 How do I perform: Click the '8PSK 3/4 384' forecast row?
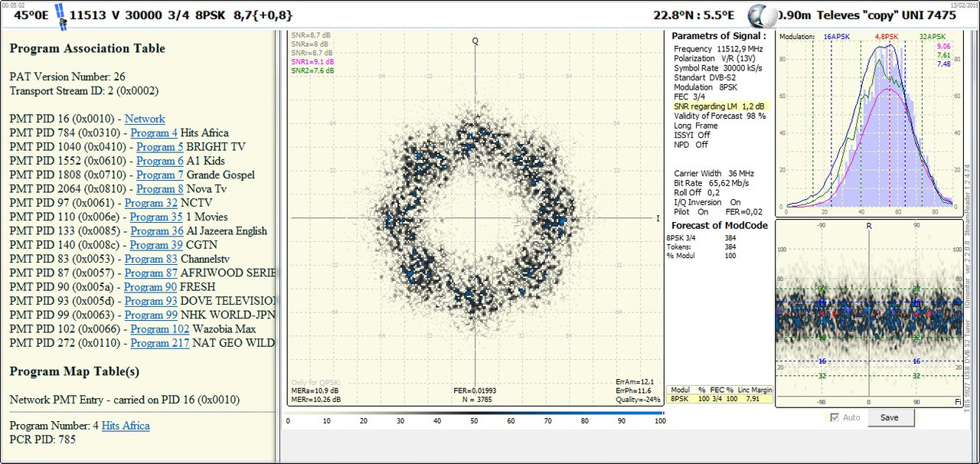(x=701, y=238)
